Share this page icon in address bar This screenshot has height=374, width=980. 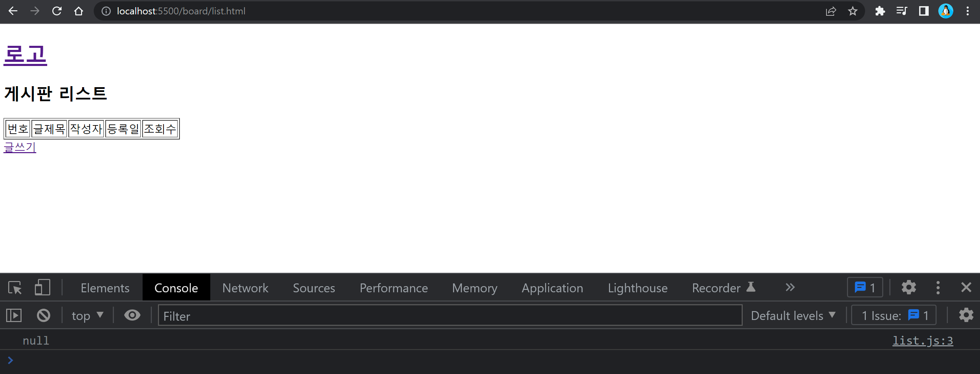[831, 11]
